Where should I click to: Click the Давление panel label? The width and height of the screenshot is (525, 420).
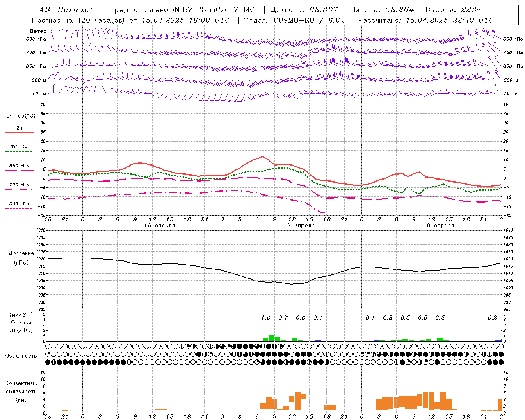pyautogui.click(x=21, y=253)
